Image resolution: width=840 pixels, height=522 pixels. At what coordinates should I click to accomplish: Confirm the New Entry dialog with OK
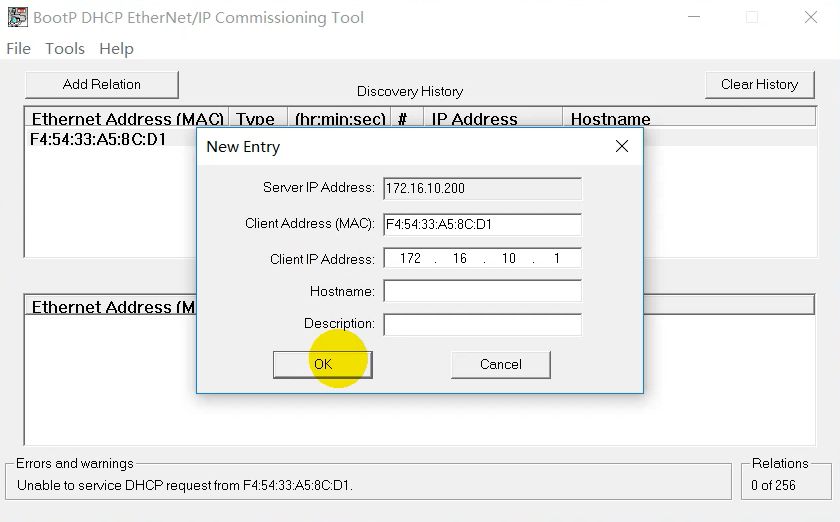[x=322, y=364]
